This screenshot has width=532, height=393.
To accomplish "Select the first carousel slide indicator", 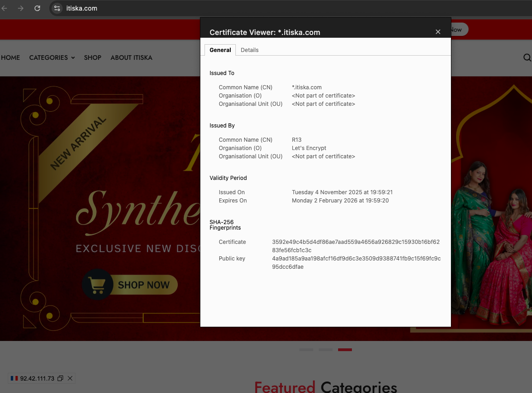I will [x=306, y=350].
